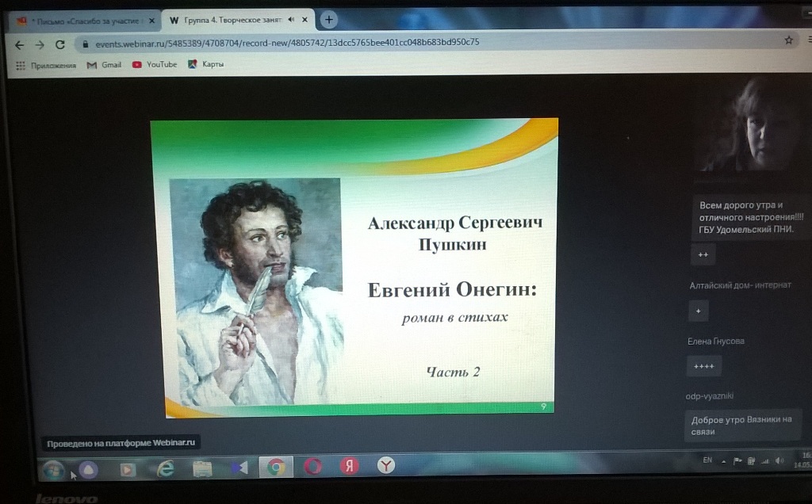Close the 'Письмо Спасибо за участие' tab
The image size is (812, 504).
tap(151, 21)
